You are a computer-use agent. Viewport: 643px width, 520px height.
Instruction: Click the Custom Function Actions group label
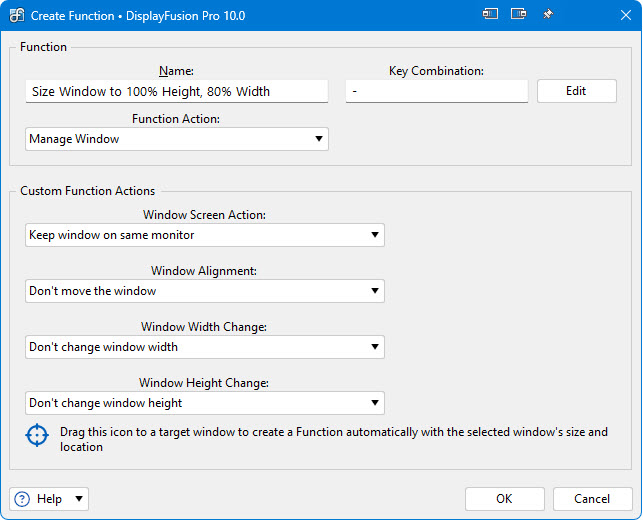coord(88,191)
